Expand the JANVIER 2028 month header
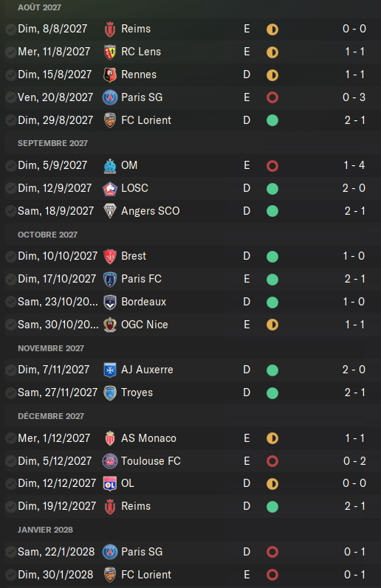This screenshot has width=381, height=588. (46, 530)
